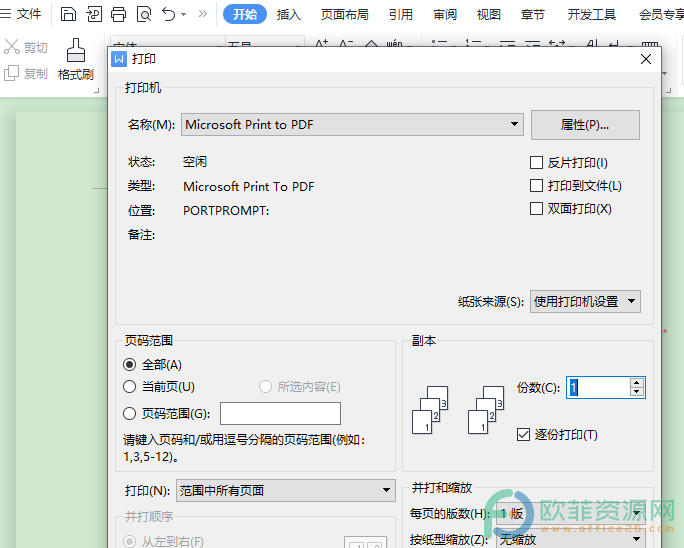Open the 页面布局 tab
The height and width of the screenshot is (548, 684).
click(345, 14)
